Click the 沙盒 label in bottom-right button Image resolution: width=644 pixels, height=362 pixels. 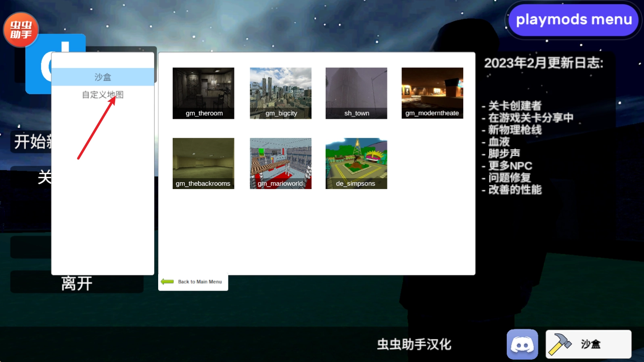click(591, 344)
